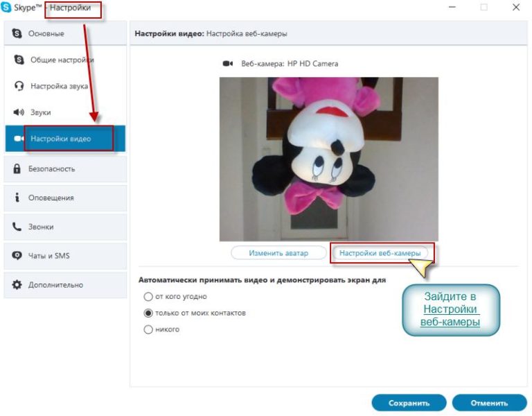The image size is (532, 416).
Task: Open Настройки веб-камеры button
Action: click(380, 253)
